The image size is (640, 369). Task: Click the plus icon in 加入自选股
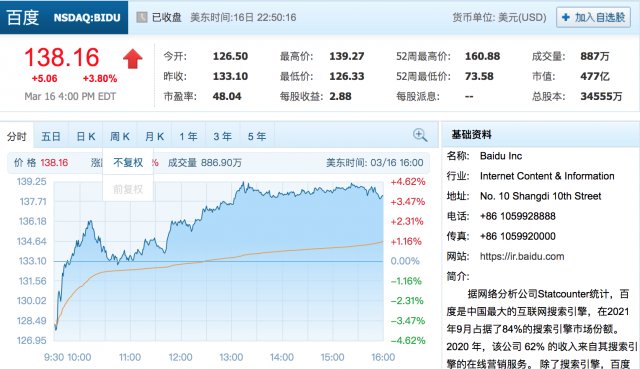pos(566,17)
